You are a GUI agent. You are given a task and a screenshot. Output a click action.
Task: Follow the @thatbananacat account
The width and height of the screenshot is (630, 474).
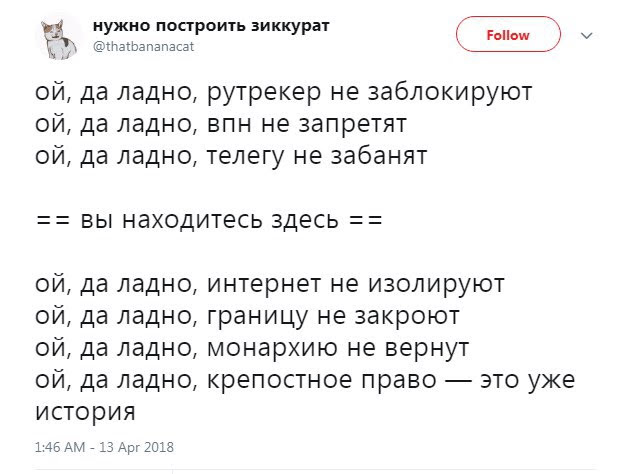click(x=507, y=35)
